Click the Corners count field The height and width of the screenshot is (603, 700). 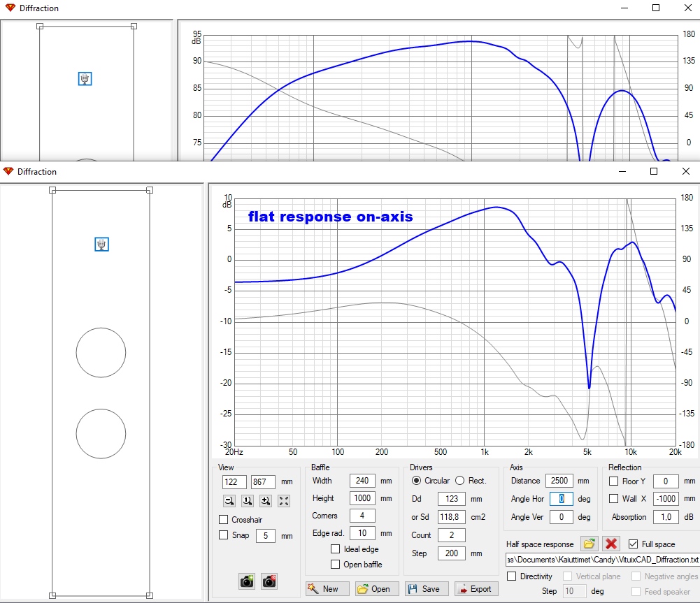click(362, 516)
